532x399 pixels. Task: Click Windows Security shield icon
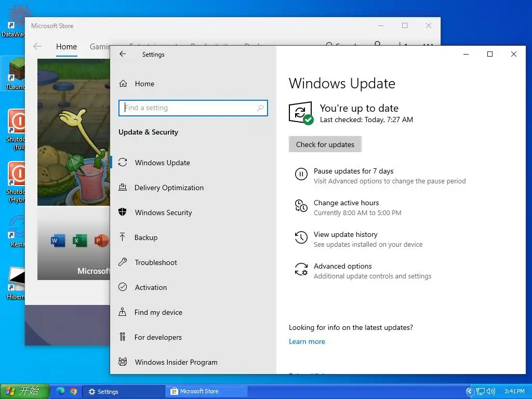[x=123, y=212]
